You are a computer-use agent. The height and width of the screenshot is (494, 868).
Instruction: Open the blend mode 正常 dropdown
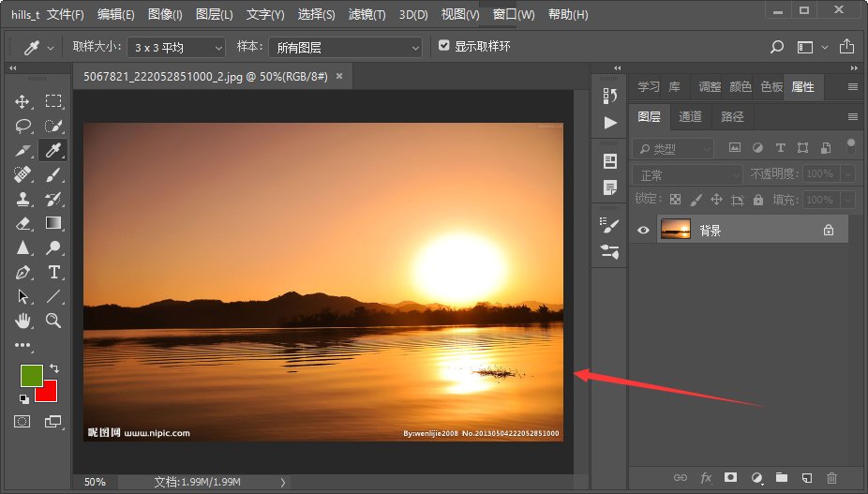pyautogui.click(x=687, y=175)
